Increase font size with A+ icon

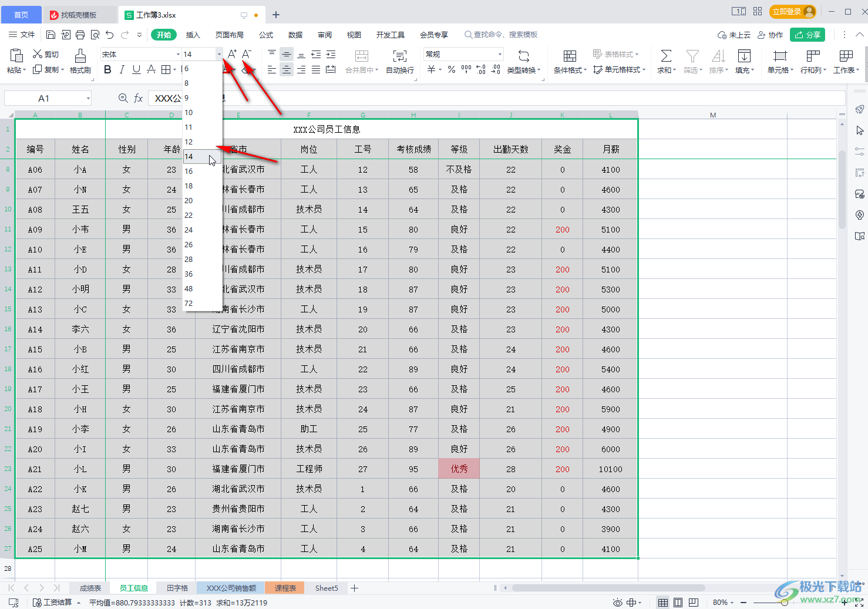point(232,54)
